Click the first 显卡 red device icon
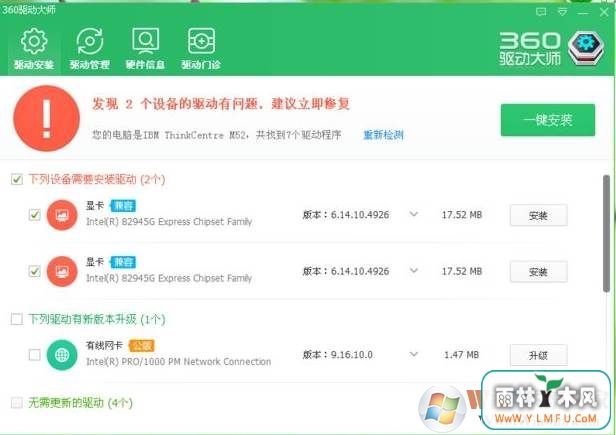Screen dimensions: 616x435 (x=62, y=215)
